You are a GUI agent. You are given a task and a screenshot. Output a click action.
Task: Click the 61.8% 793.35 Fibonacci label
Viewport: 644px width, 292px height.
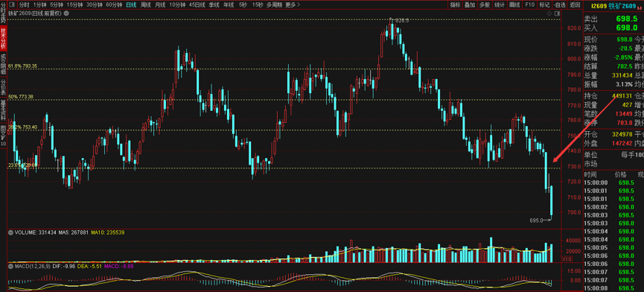(x=22, y=66)
